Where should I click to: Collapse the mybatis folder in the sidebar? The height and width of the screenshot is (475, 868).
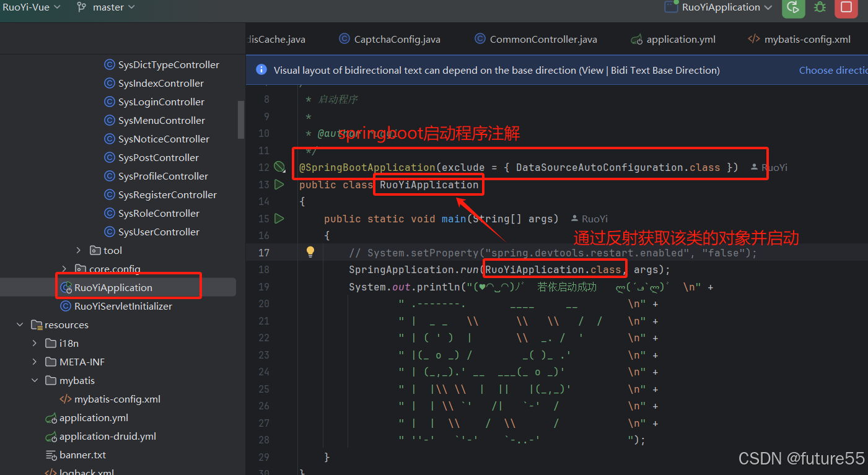click(x=34, y=380)
